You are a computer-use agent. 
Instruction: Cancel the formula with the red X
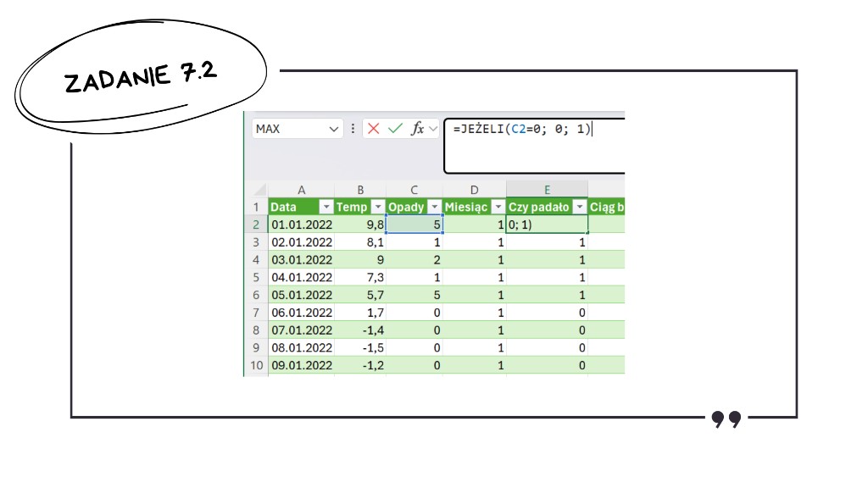tap(374, 129)
